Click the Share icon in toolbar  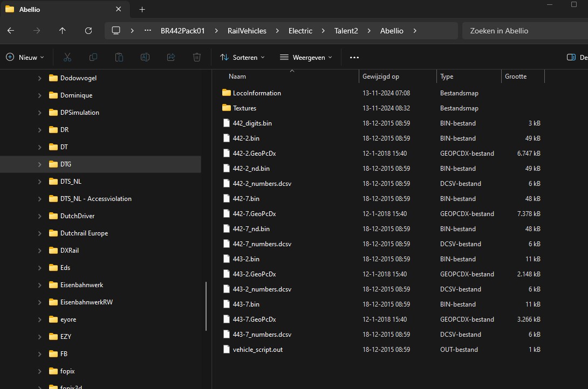pos(171,57)
